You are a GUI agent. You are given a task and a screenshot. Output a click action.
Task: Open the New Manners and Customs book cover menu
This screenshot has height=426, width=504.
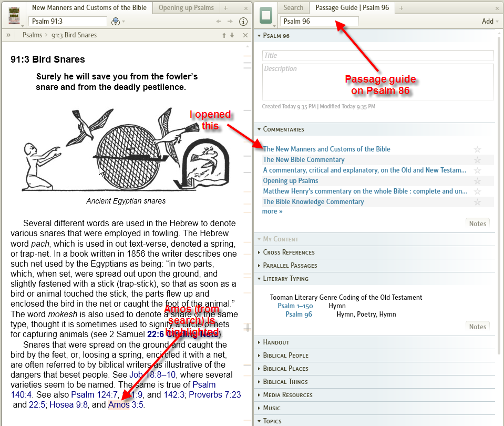14,15
